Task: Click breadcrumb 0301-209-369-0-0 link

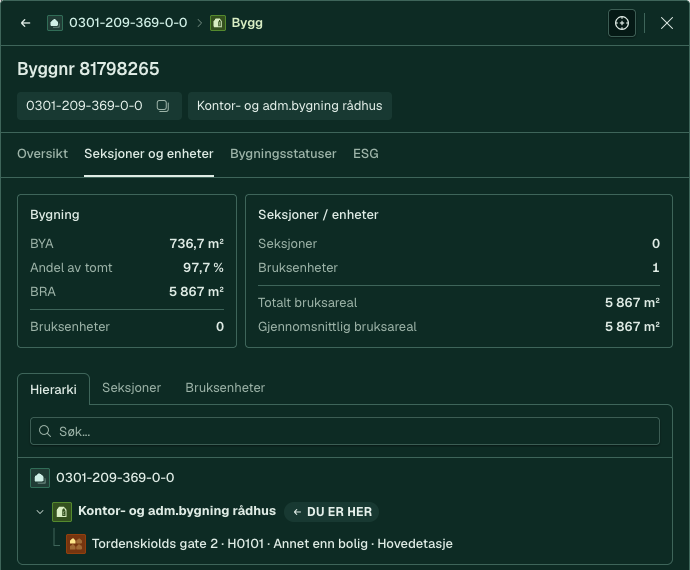Action: coord(128,23)
